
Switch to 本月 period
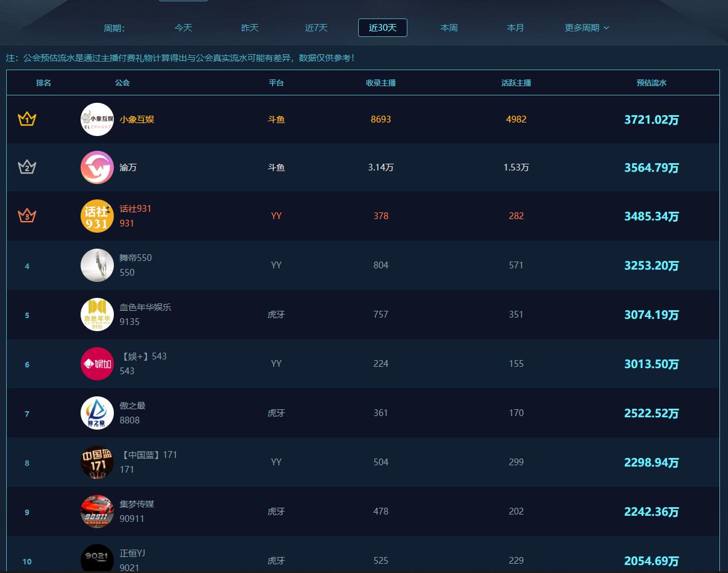(x=516, y=28)
